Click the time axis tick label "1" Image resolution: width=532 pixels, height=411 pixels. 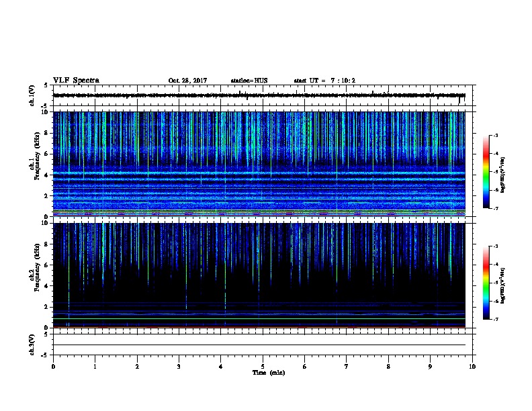[95, 367]
